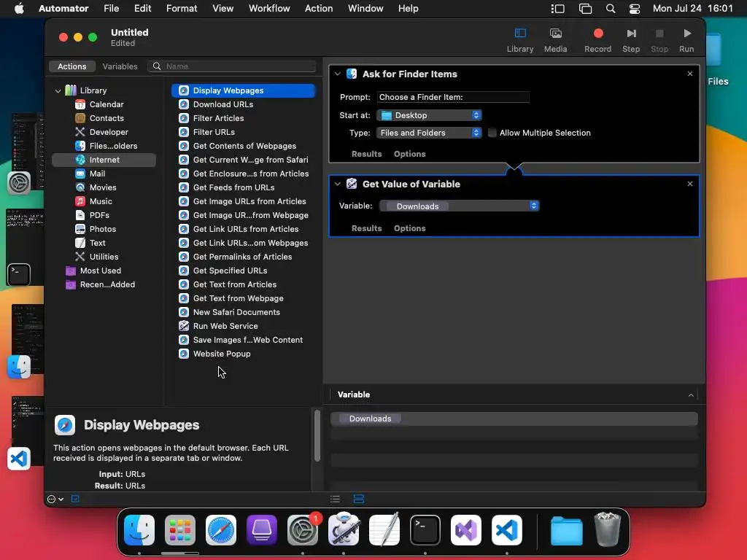Image resolution: width=747 pixels, height=560 pixels.
Task: Choose the Get Contents of Webpages action
Action: (x=244, y=146)
